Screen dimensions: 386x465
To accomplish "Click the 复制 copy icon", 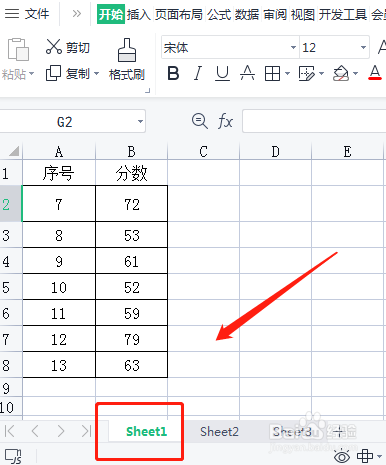I will pyautogui.click(x=53, y=73).
